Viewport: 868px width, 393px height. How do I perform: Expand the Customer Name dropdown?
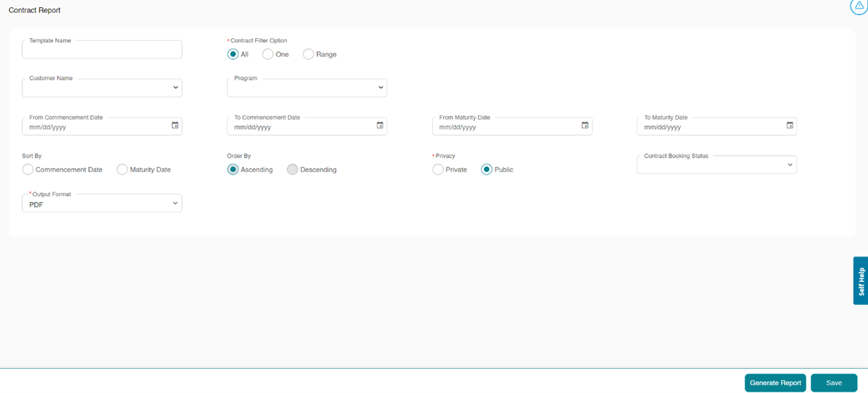[102, 88]
